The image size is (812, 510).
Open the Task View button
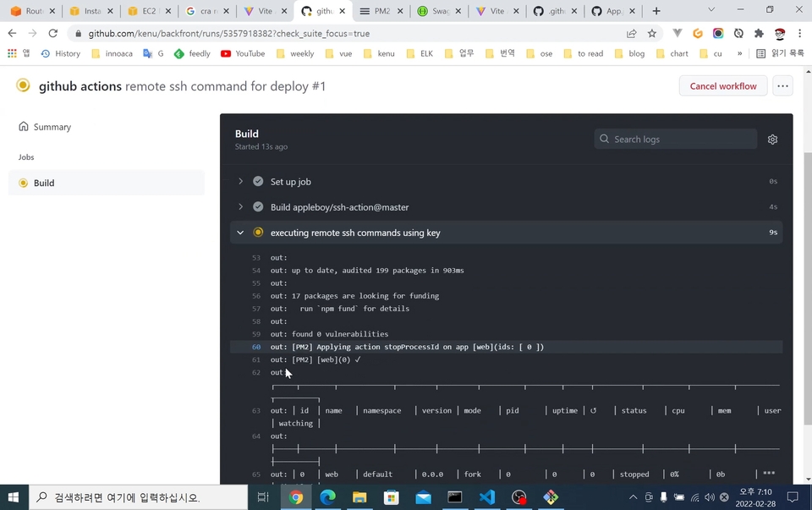coord(263,497)
